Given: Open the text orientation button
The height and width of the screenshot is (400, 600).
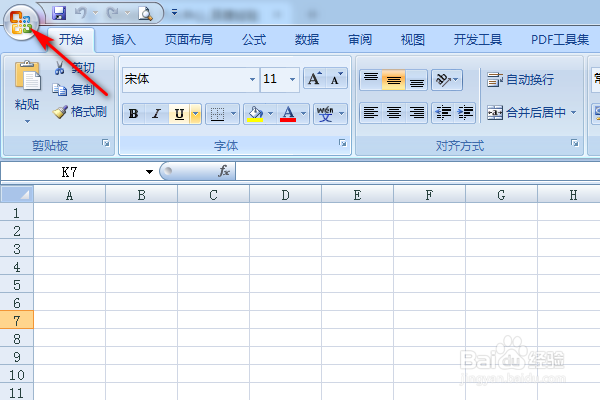Looking at the screenshot, I should pyautogui.click(x=447, y=80).
